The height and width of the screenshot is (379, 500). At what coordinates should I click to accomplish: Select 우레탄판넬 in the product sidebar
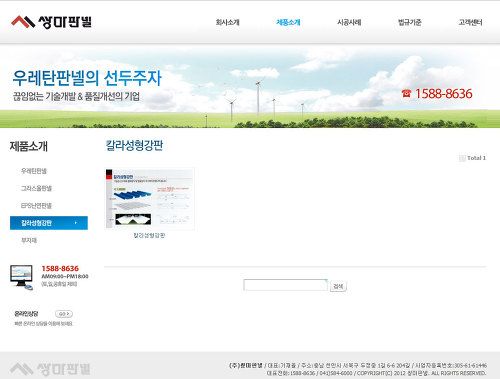point(34,171)
